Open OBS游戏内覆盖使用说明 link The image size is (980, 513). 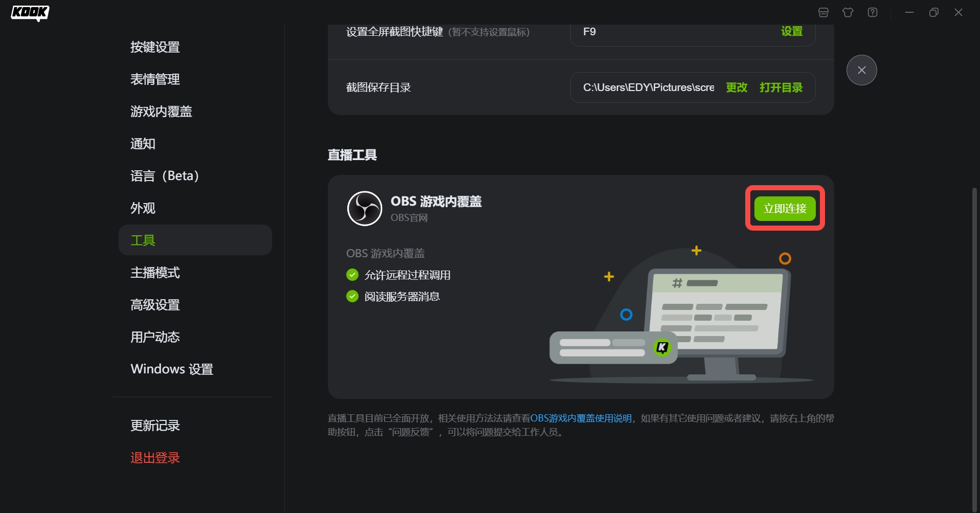tap(581, 418)
